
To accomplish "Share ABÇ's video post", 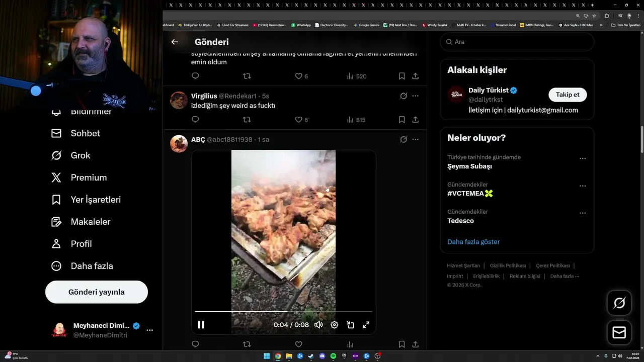I will click(x=415, y=344).
